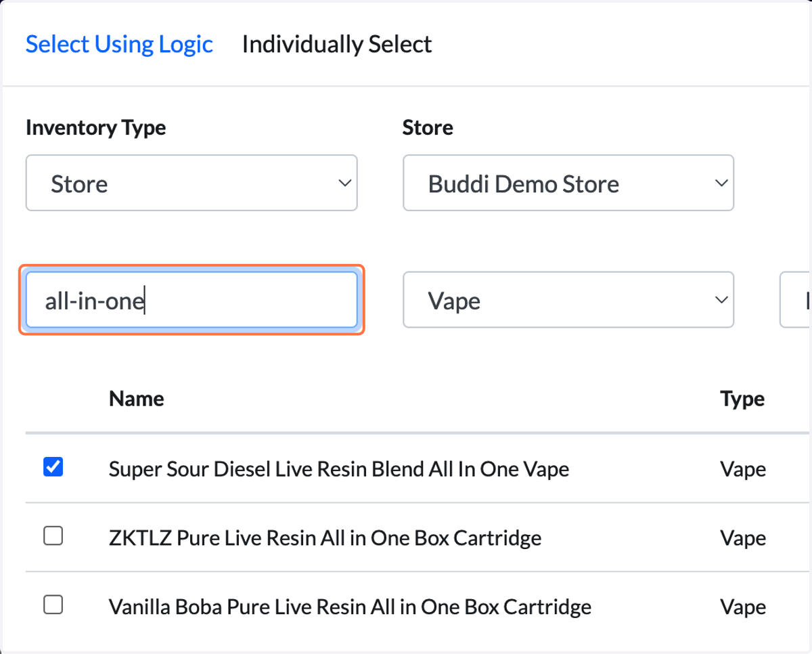Open the Inventory Type dropdown showing Store
Viewport: 812px width, 654px height.
pyautogui.click(x=191, y=183)
